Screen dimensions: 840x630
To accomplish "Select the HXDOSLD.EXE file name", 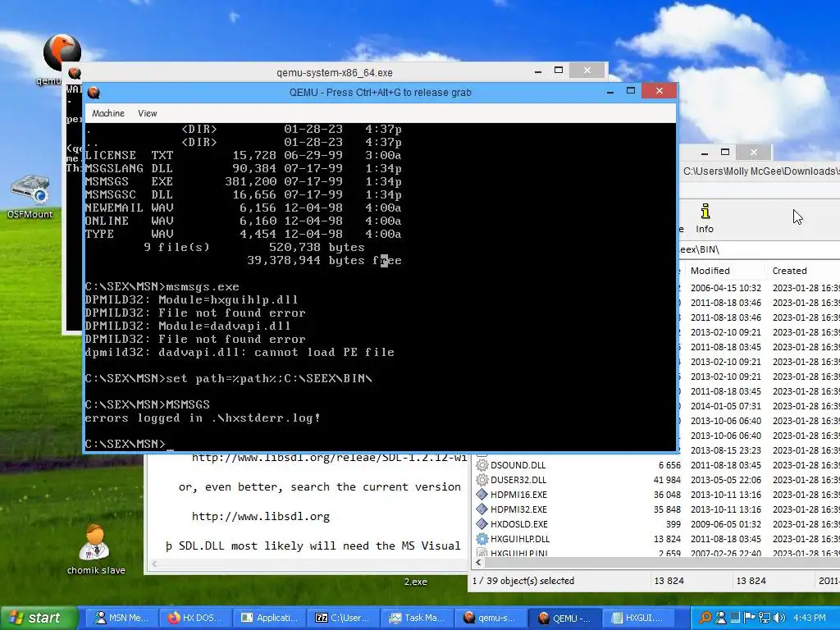I will tap(519, 524).
